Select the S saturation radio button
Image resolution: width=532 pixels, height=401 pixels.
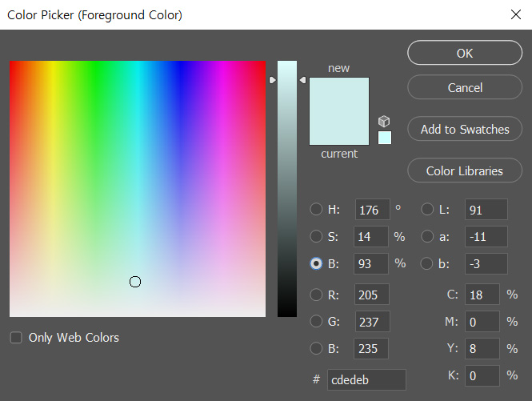coord(316,236)
